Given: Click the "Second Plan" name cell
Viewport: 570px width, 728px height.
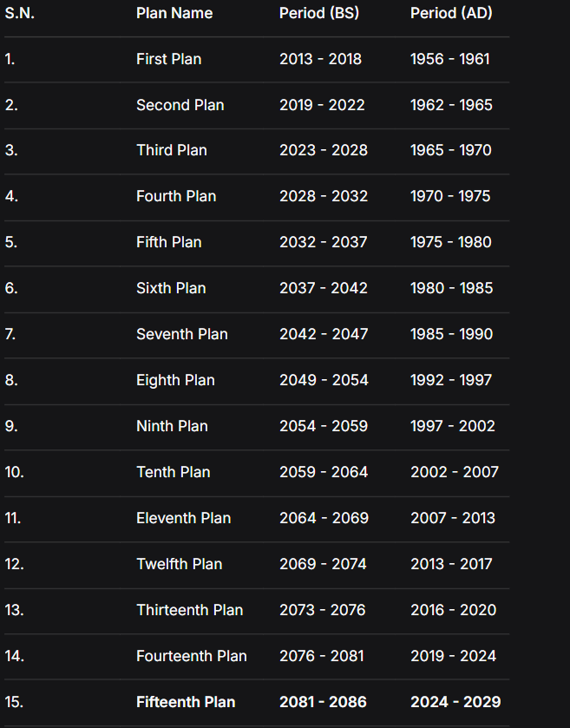Looking at the screenshot, I should pyautogui.click(x=180, y=105).
